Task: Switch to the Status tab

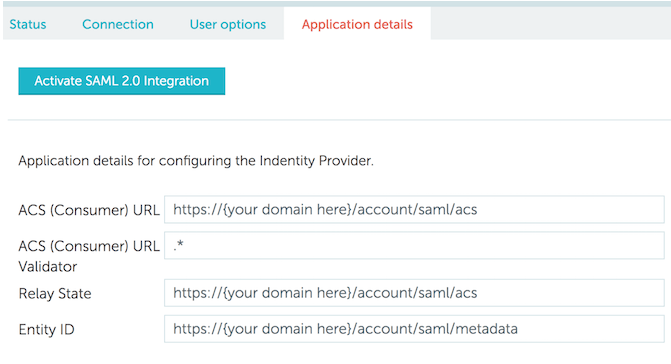Action: pos(28,24)
